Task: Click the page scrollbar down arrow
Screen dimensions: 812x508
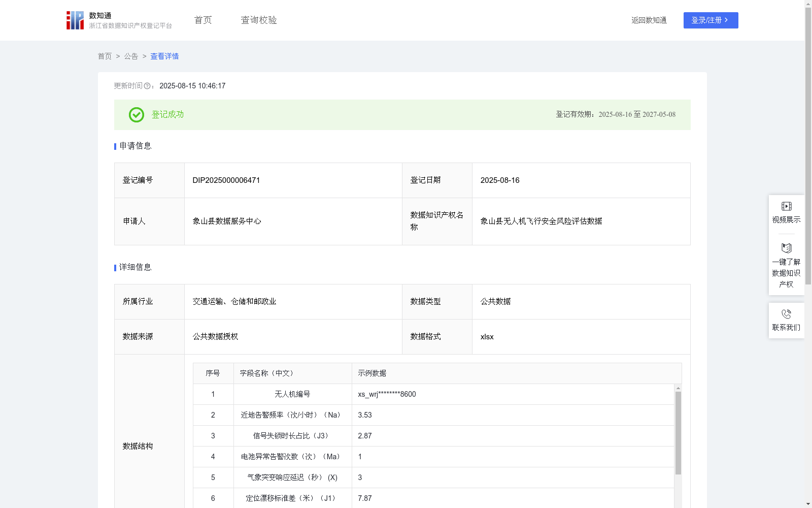Action: 808,504
